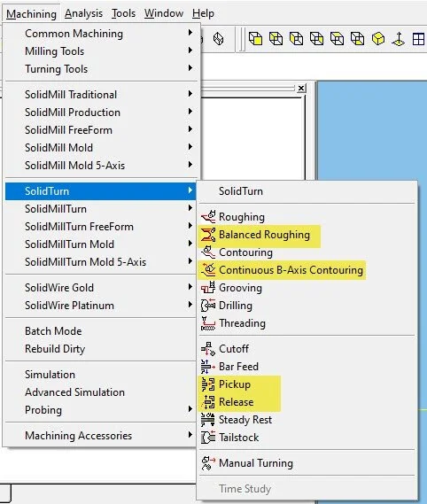Click Continuous B-Axis Contouring operation

pos(291,270)
